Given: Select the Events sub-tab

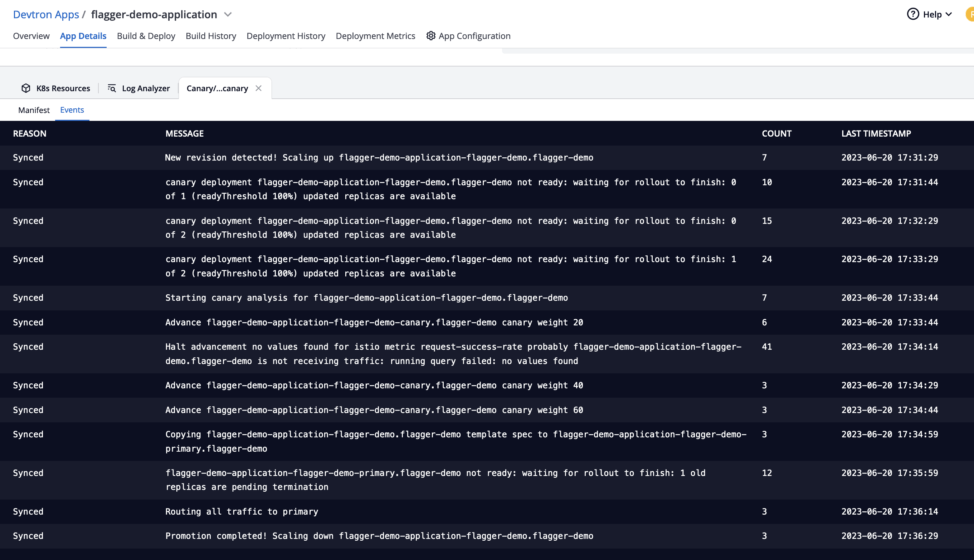Looking at the screenshot, I should pyautogui.click(x=72, y=110).
